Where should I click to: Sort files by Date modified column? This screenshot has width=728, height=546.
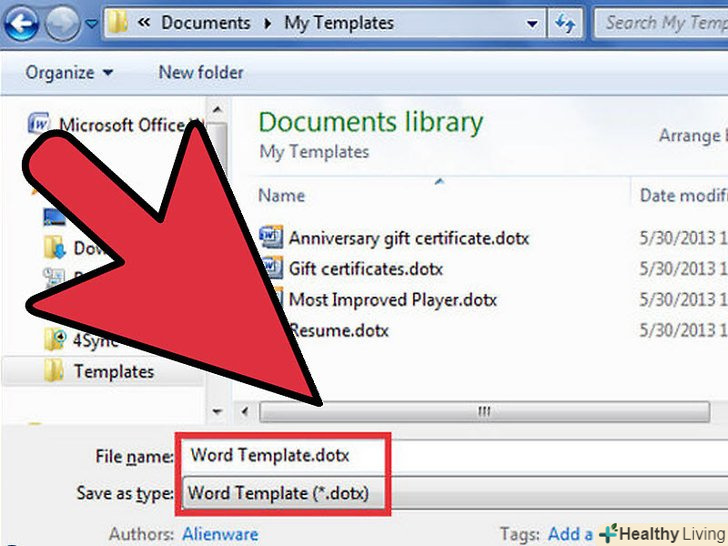682,195
